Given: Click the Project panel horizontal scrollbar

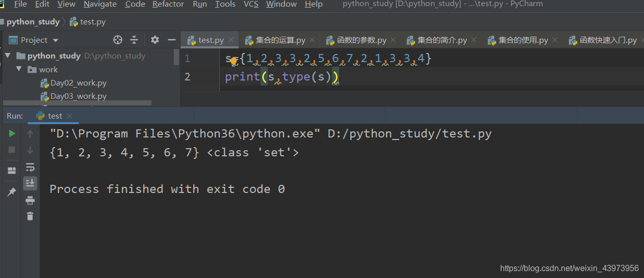Looking at the screenshot, I should click(78, 102).
